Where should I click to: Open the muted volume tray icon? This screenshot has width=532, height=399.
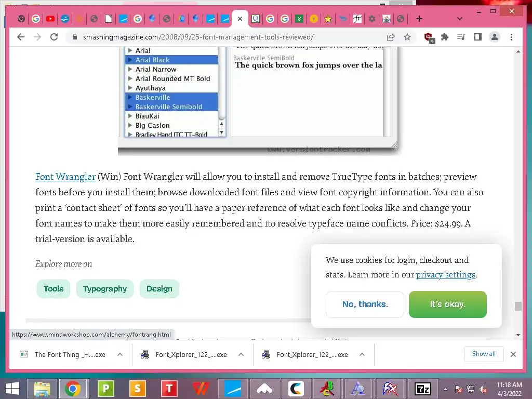point(483,389)
